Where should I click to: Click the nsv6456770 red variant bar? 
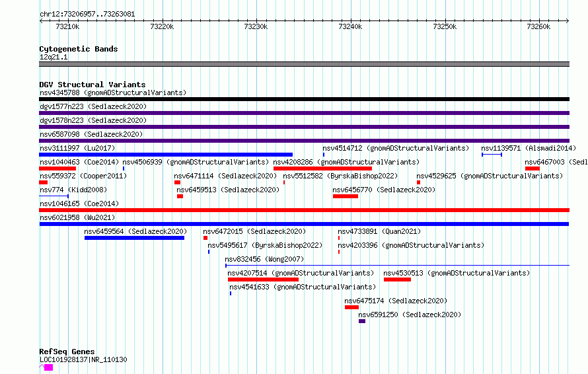[x=346, y=196]
